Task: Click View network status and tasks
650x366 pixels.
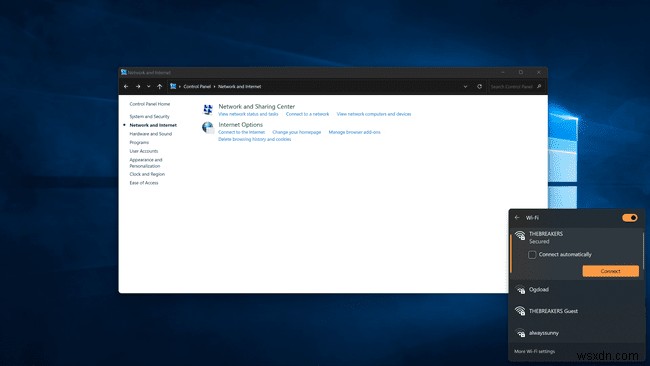Action: point(248,114)
